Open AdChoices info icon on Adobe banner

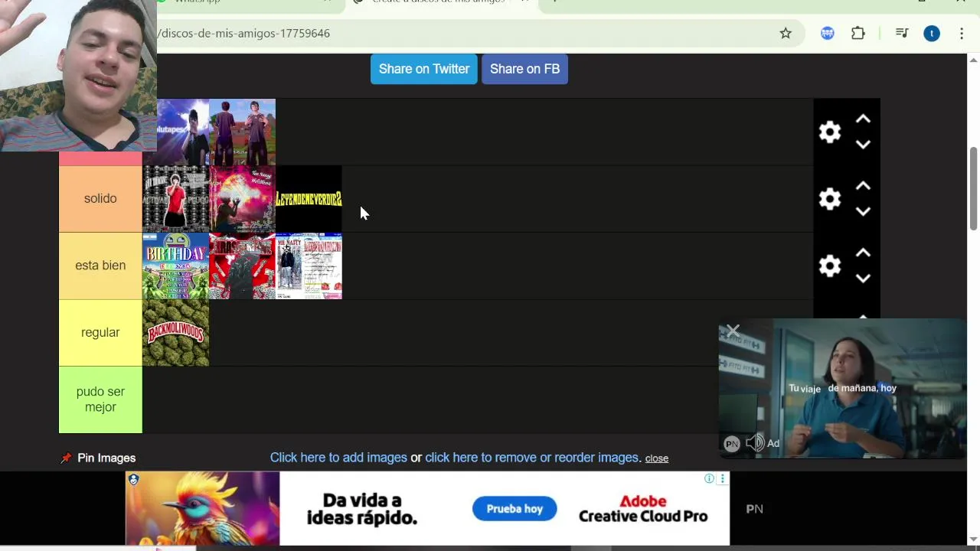(x=710, y=479)
